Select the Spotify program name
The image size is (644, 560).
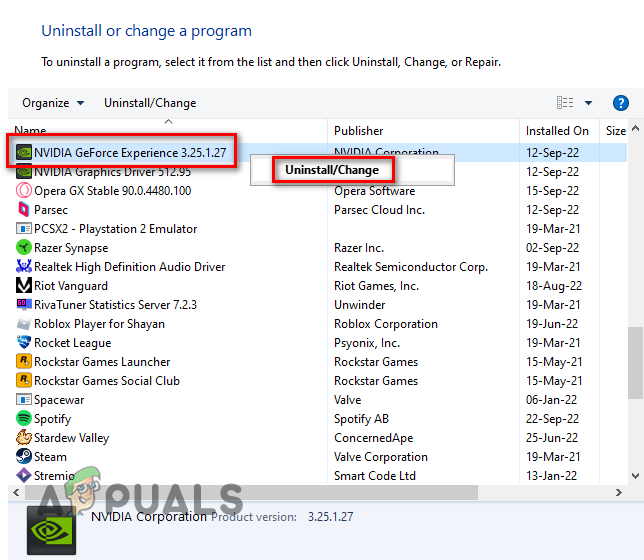53,419
